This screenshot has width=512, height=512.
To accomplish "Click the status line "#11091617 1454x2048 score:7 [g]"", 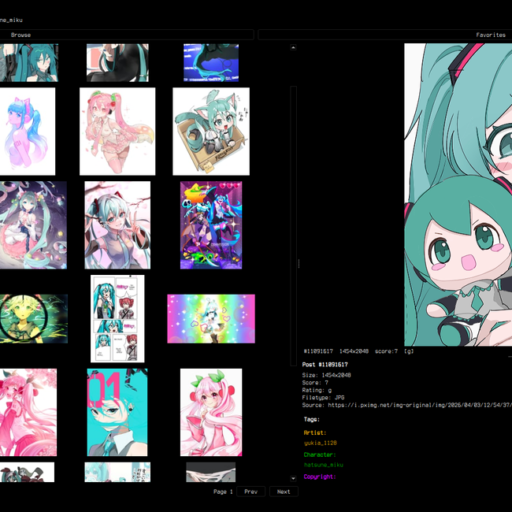I will click(x=359, y=351).
